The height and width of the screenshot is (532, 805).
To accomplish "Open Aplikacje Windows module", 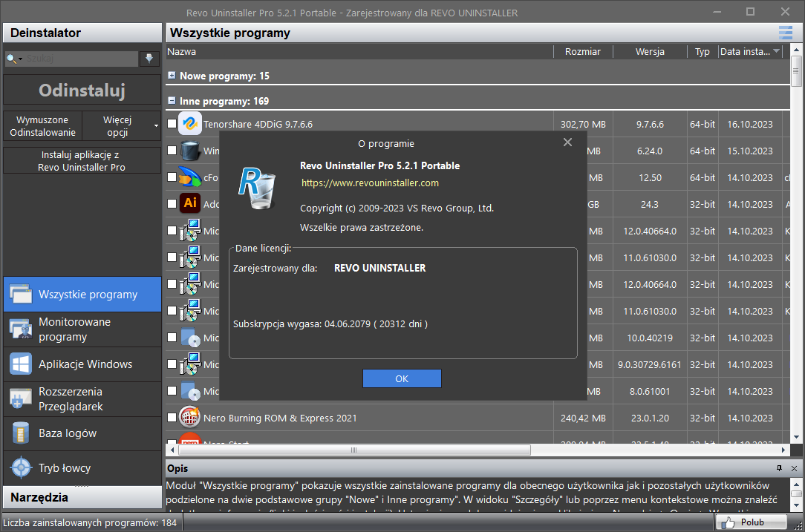I will coord(82,364).
